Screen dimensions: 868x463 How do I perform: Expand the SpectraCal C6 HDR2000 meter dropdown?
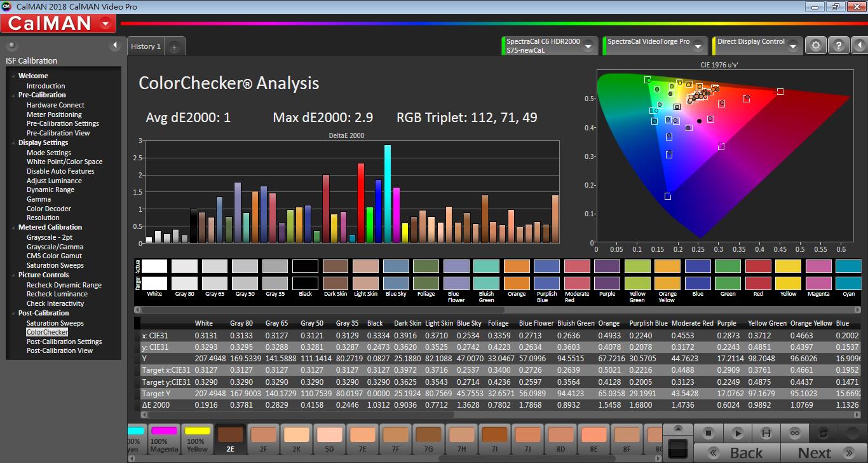click(588, 46)
